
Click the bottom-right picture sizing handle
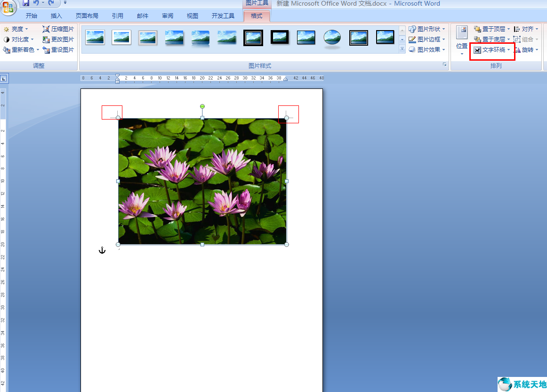pos(287,245)
